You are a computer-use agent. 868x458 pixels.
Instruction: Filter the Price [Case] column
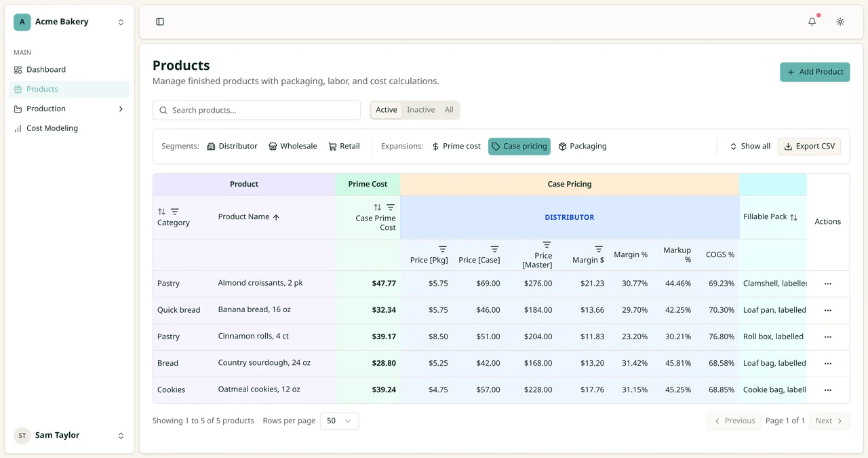tap(495, 249)
